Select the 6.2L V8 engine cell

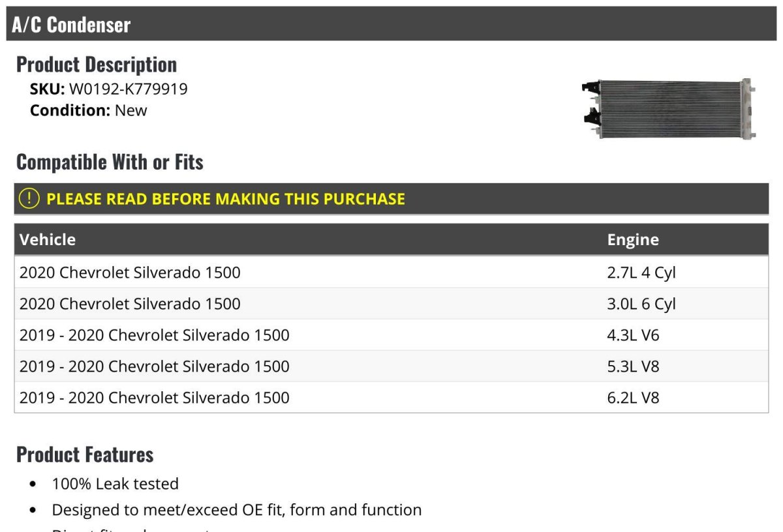point(633,398)
